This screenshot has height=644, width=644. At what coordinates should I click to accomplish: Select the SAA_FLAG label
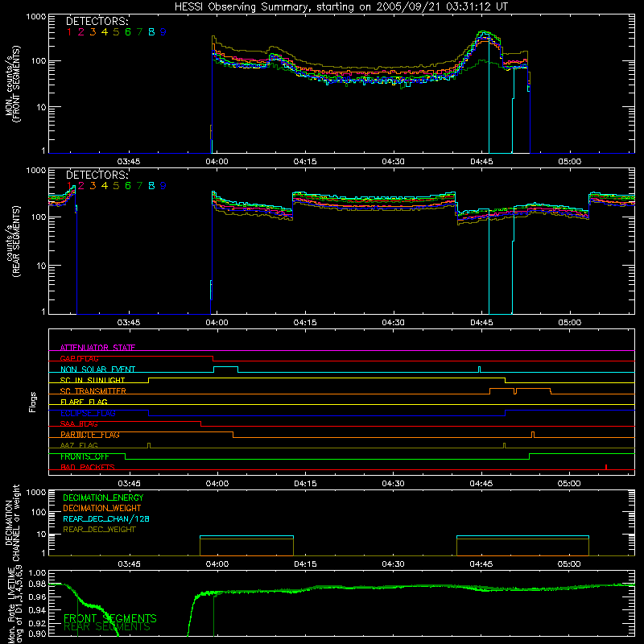[79, 423]
